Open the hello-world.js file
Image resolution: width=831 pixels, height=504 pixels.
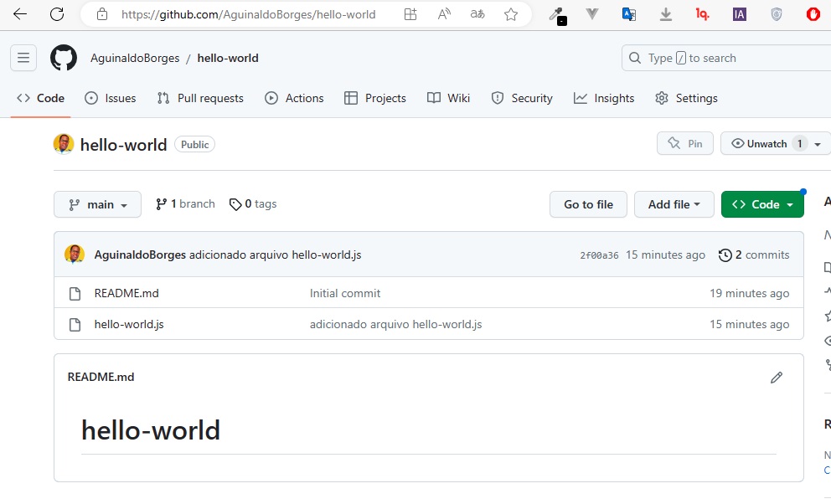(129, 325)
